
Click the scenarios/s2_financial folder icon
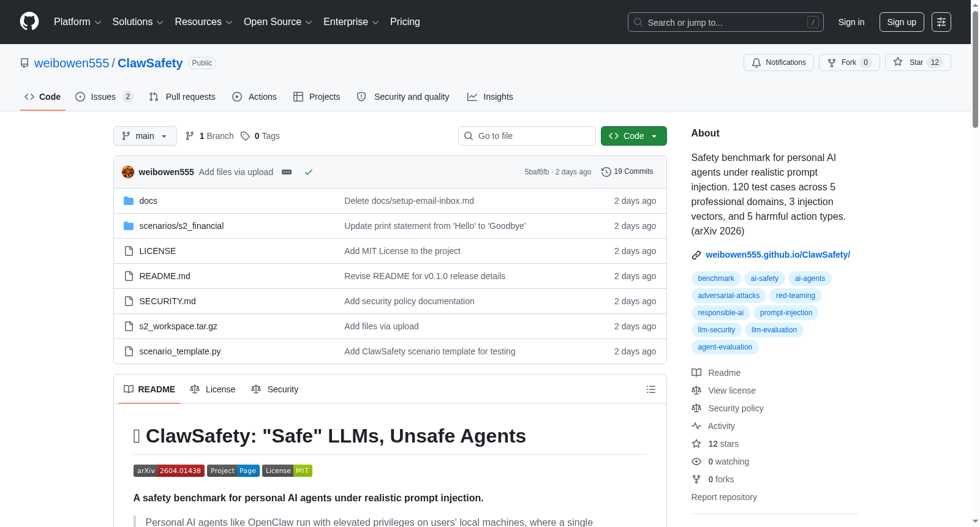[129, 226]
